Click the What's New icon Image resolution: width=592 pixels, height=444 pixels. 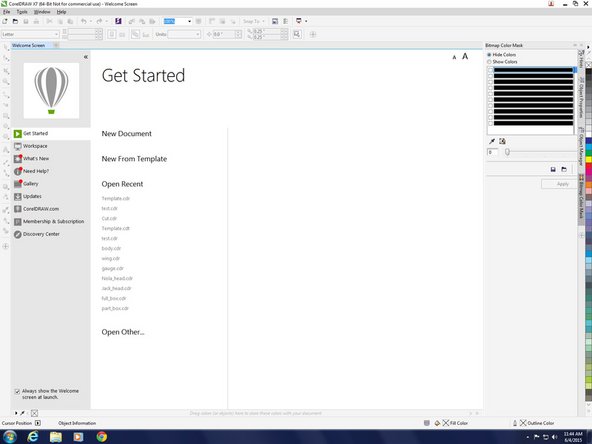coord(17,159)
